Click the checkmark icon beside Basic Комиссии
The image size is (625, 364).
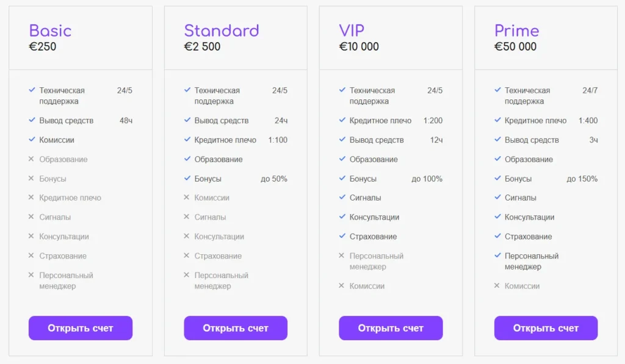coord(32,140)
